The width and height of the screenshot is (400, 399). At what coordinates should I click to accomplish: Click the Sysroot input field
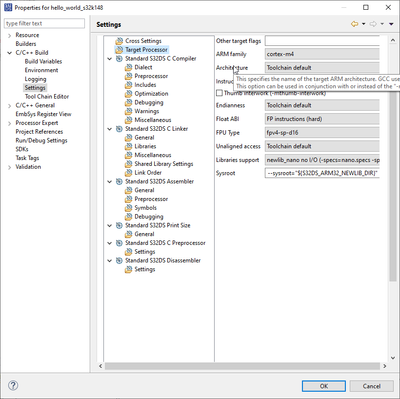[322, 173]
